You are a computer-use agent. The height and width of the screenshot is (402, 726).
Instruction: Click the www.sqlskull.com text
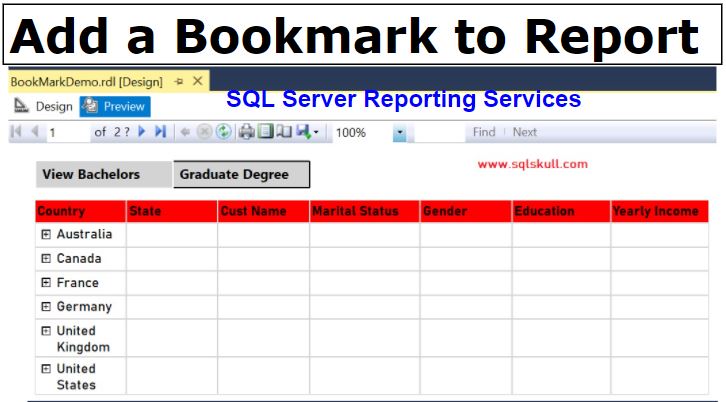pos(532,164)
